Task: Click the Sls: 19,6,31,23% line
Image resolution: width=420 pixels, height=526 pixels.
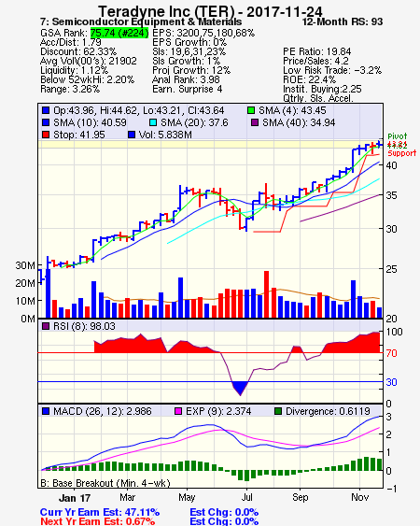Action: (x=189, y=51)
